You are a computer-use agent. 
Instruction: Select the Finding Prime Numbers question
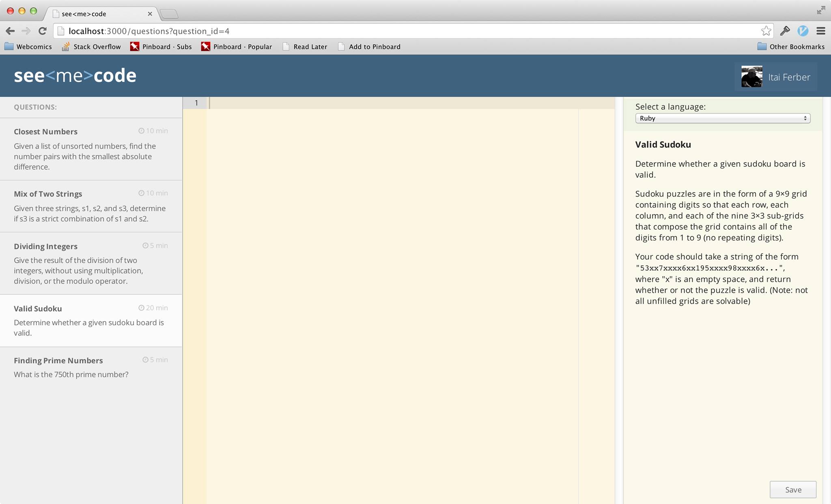[91, 367]
